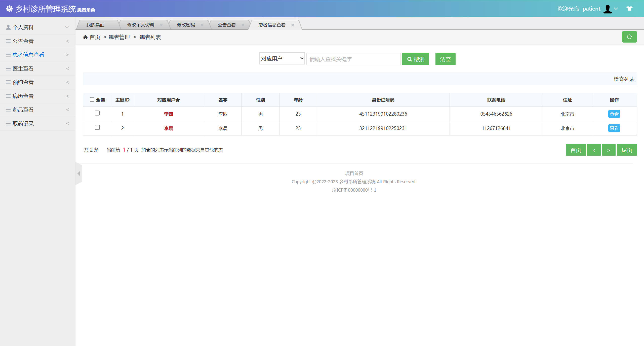Select the 取药记录 sidebar icon
Screen dimensions: 644x346
tap(8, 123)
